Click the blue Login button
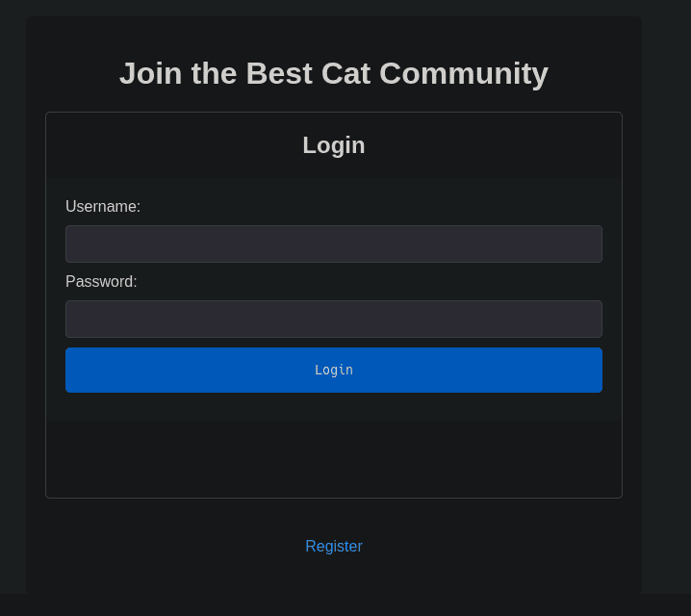Image resolution: width=691 pixels, height=616 pixels. (x=334, y=370)
